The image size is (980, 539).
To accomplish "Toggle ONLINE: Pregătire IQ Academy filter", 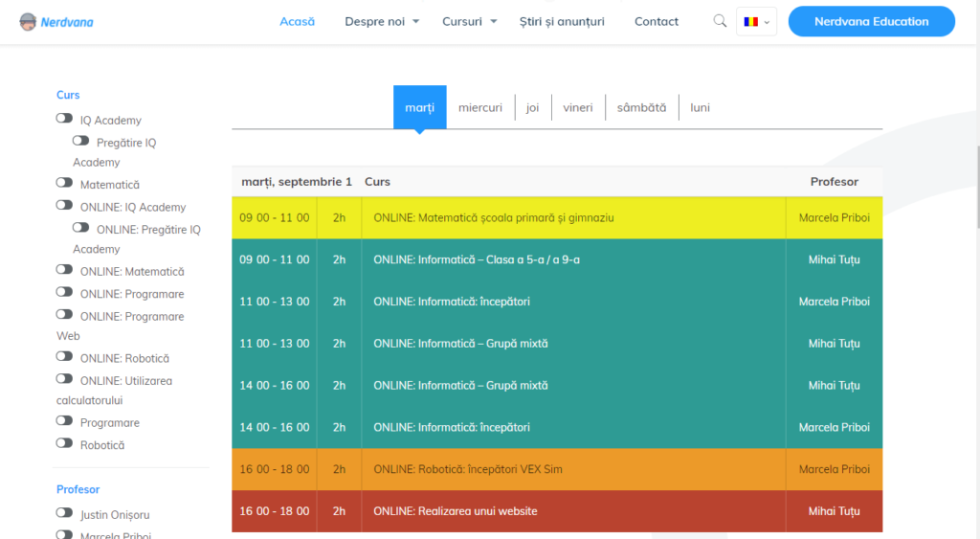I will [x=80, y=228].
